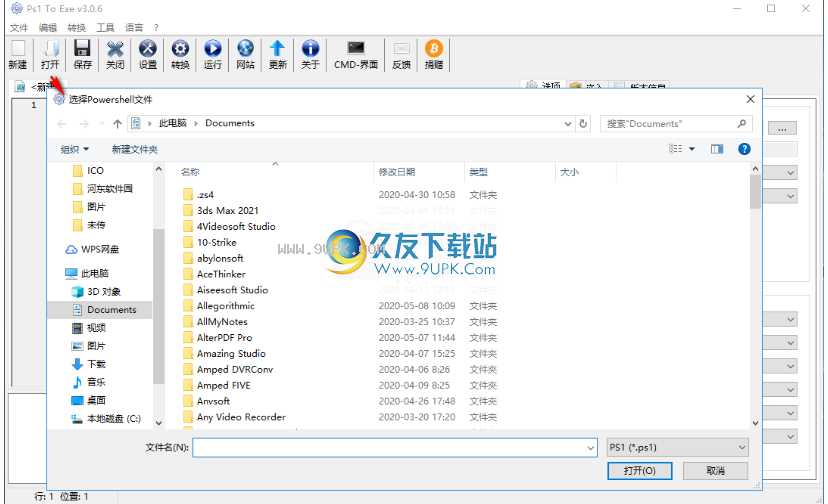The image size is (828, 504).
Task: Click the 新建文件夹 button
Action: click(135, 150)
